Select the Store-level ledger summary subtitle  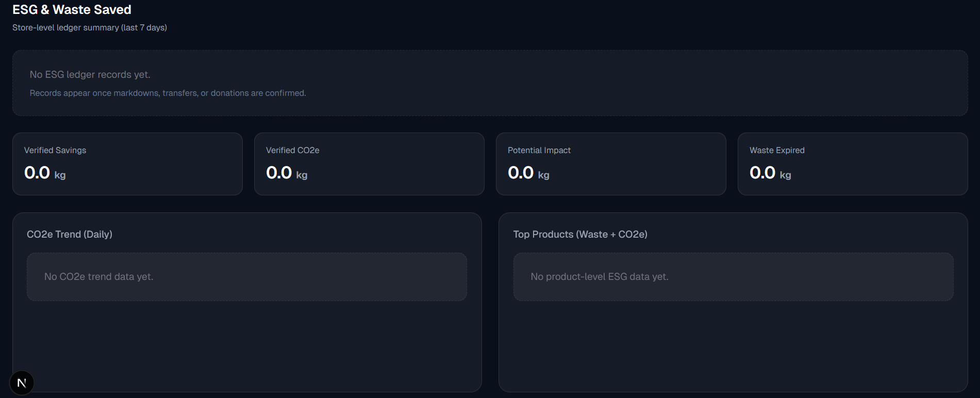click(90, 27)
